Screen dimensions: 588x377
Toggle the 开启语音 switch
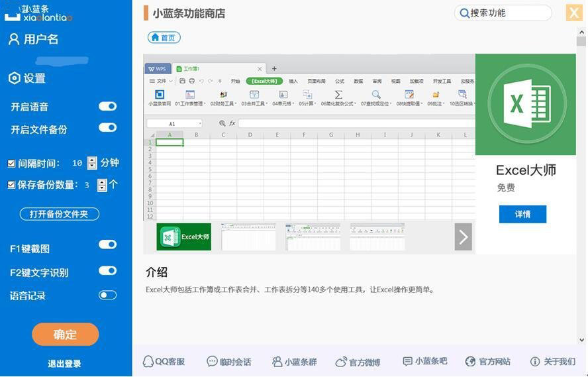108,107
